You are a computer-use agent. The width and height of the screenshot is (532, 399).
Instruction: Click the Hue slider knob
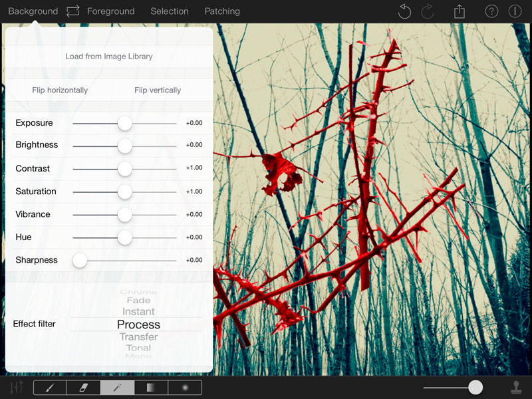125,237
